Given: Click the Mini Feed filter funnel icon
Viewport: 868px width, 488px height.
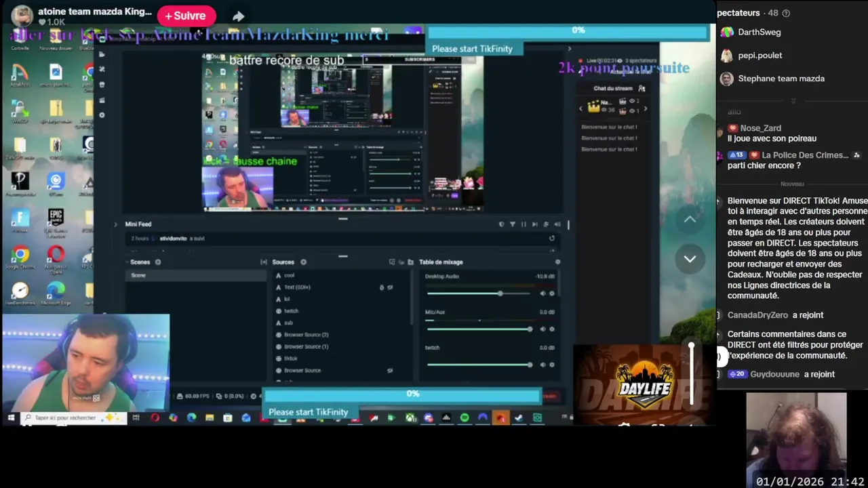Looking at the screenshot, I should 512,224.
